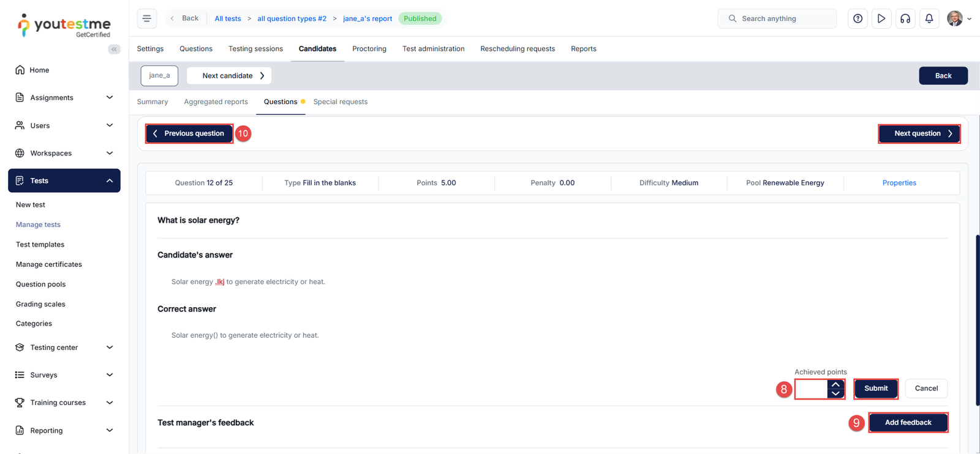Open the headset support icon
980x454 pixels.
tap(905, 18)
